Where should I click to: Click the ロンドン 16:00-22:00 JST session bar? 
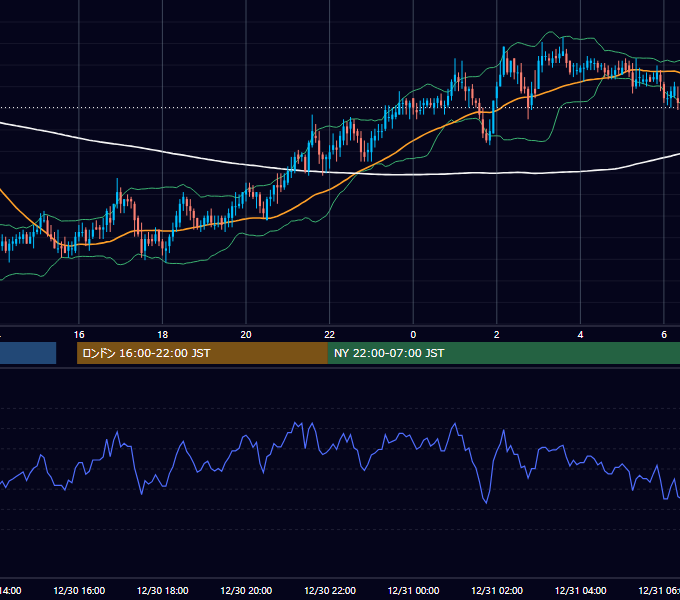click(202, 353)
